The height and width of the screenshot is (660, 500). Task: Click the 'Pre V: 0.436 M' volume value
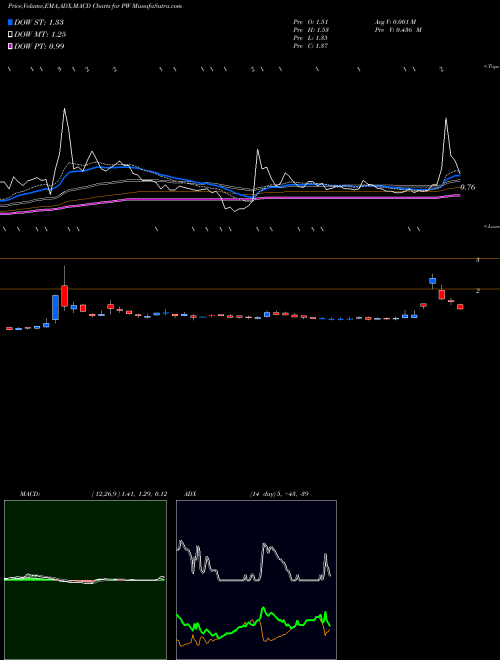398,30
